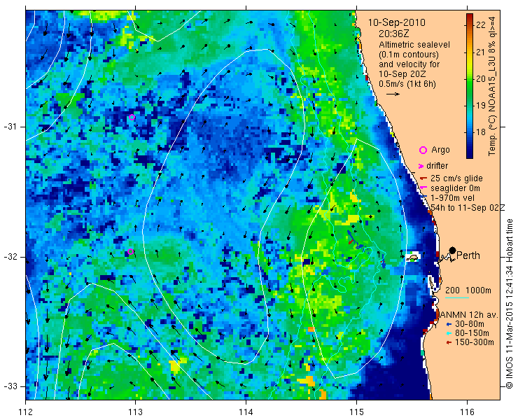Click the black Perth city dot

453,250
